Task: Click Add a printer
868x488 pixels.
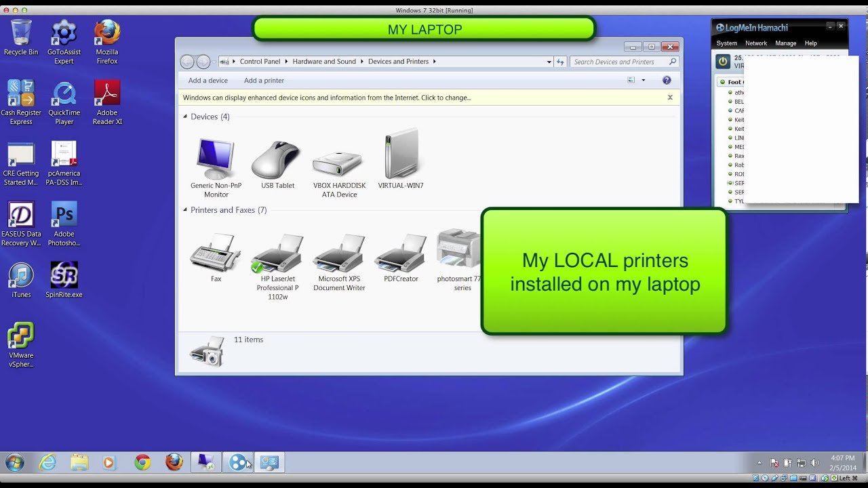Action: coord(264,80)
